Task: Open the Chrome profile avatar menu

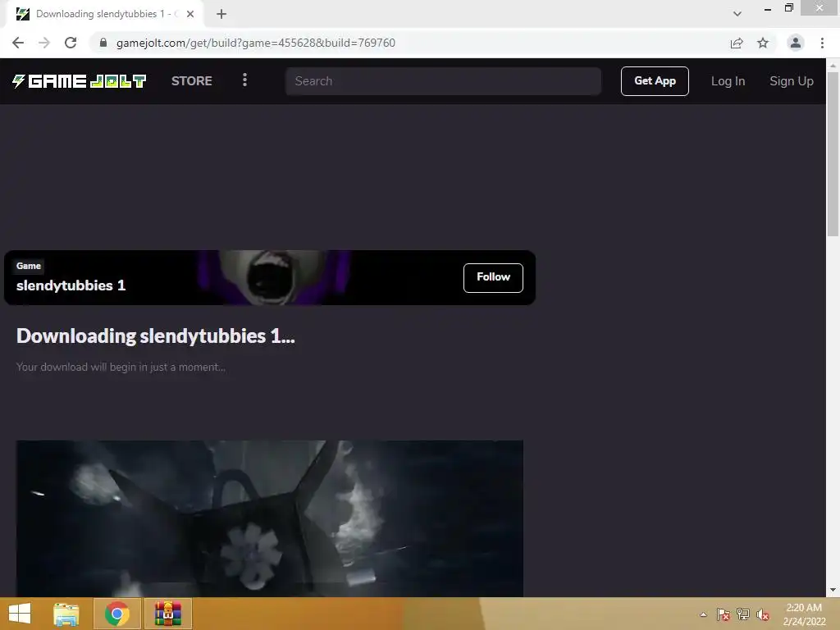Action: pos(796,43)
